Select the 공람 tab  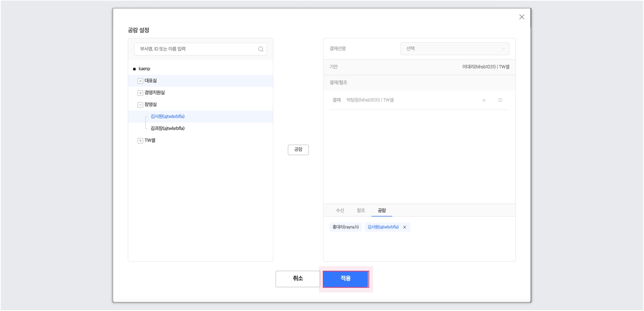[x=382, y=210]
